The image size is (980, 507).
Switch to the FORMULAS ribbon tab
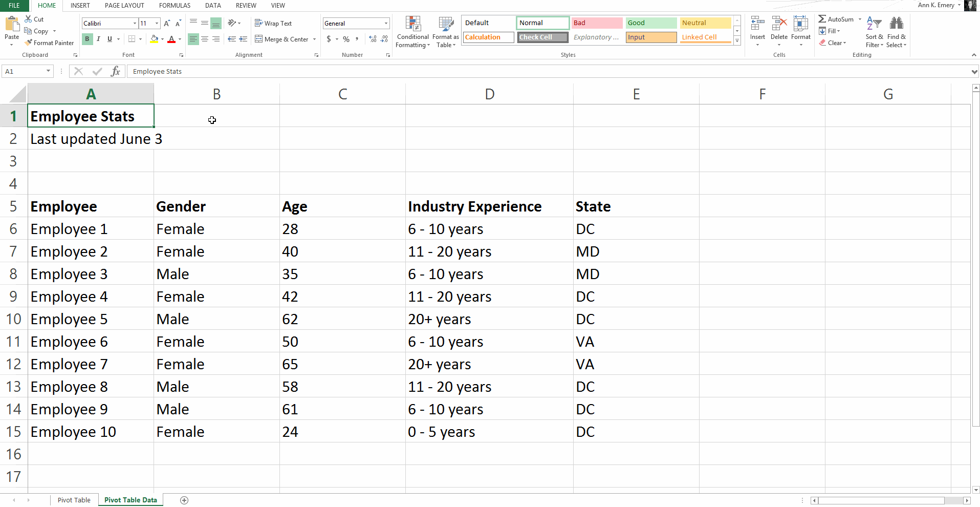click(175, 6)
